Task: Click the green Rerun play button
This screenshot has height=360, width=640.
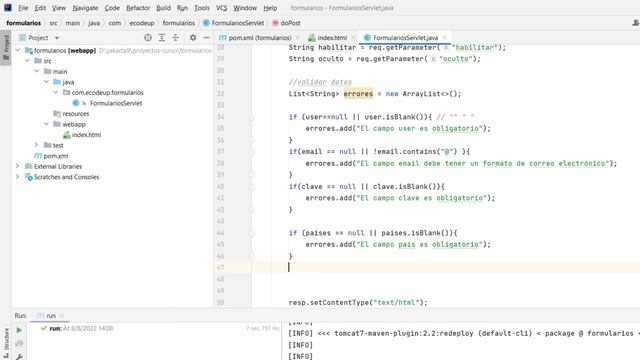Action: coord(19,330)
